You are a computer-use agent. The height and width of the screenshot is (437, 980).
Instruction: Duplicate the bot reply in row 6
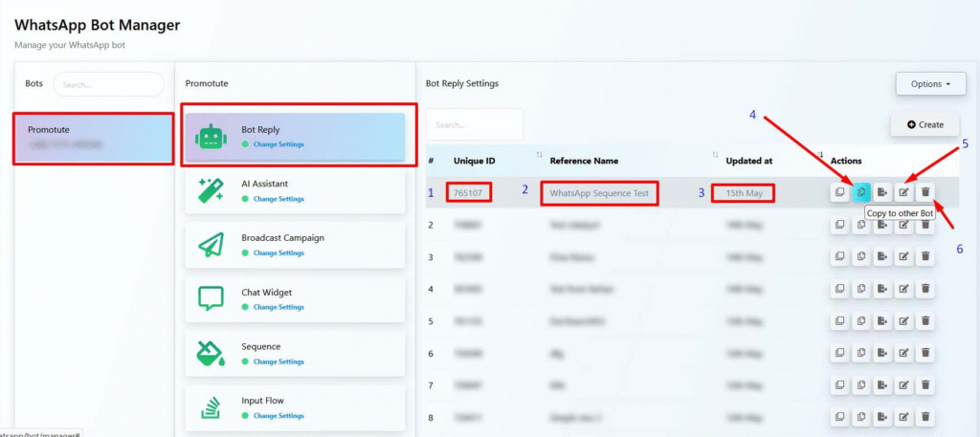point(839,354)
